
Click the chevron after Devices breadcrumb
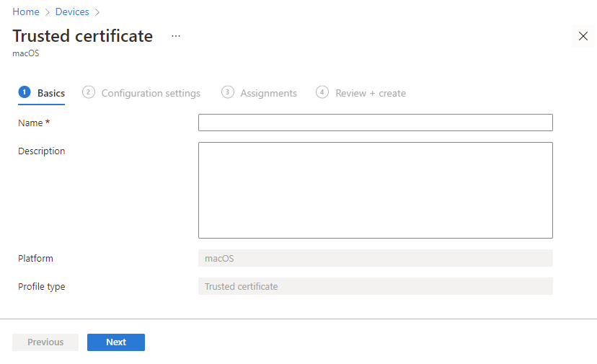(x=97, y=12)
